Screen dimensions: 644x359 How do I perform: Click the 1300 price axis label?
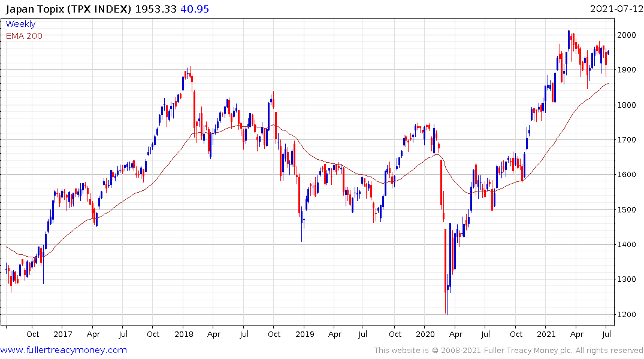point(627,279)
